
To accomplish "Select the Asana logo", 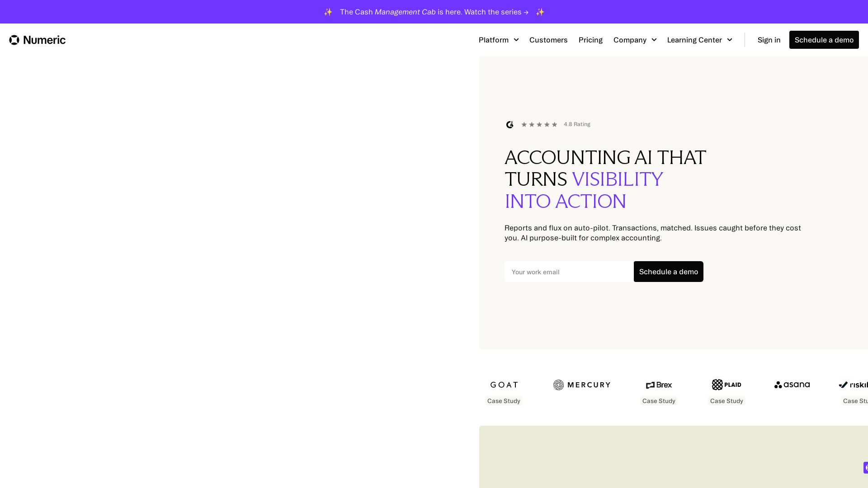I will point(792,385).
